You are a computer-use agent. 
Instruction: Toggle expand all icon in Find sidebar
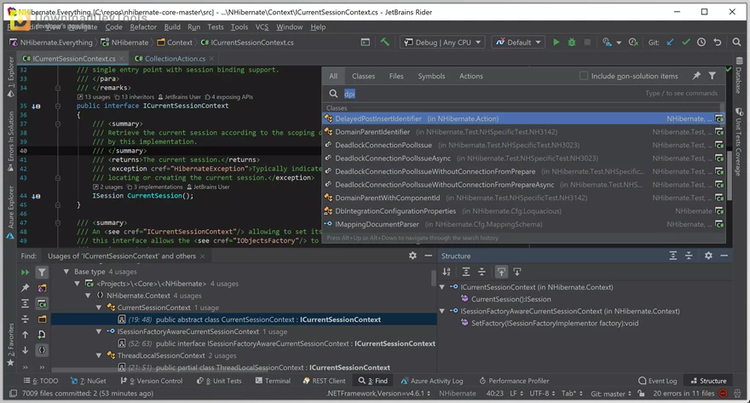click(25, 303)
